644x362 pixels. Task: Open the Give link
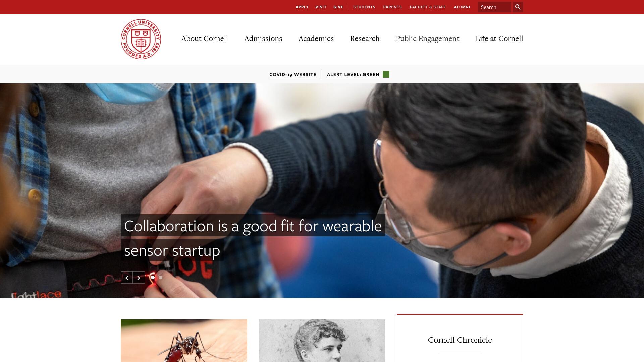[338, 7]
